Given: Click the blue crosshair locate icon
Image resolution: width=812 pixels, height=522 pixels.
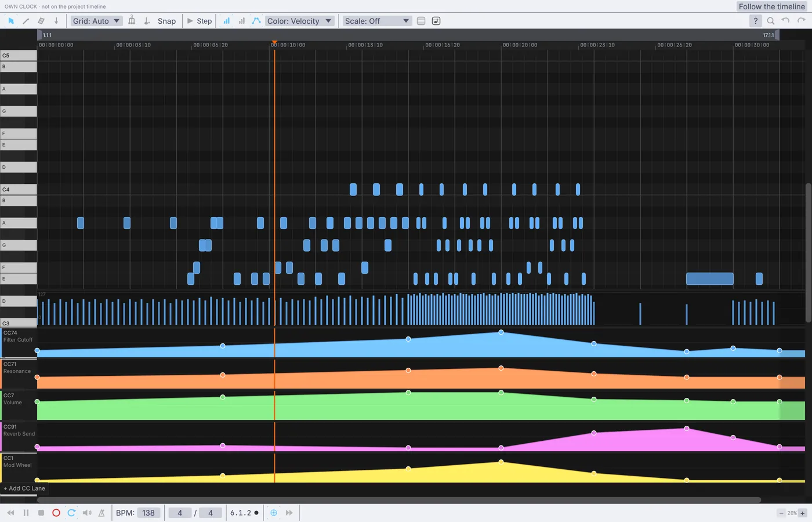Looking at the screenshot, I should [x=274, y=513].
